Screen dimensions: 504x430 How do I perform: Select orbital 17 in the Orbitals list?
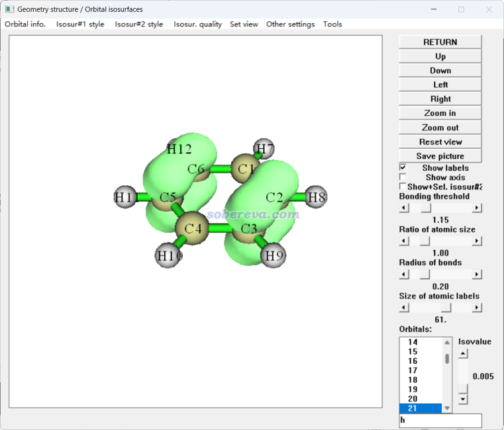click(421, 370)
